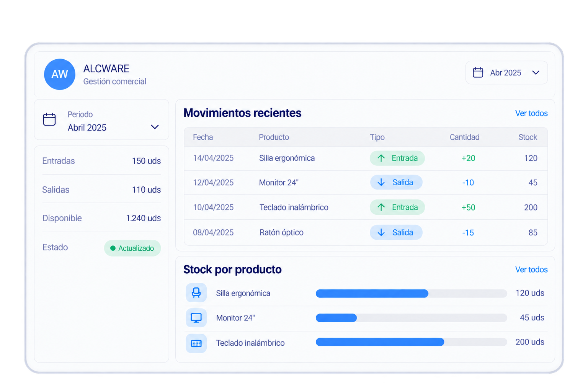Click the Entradas 150 uds value
Image resolution: width=588 pixels, height=392 pixels.
[x=146, y=161]
